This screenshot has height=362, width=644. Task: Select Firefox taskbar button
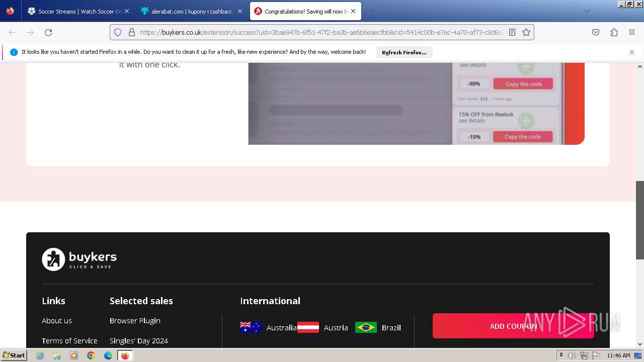click(125, 355)
